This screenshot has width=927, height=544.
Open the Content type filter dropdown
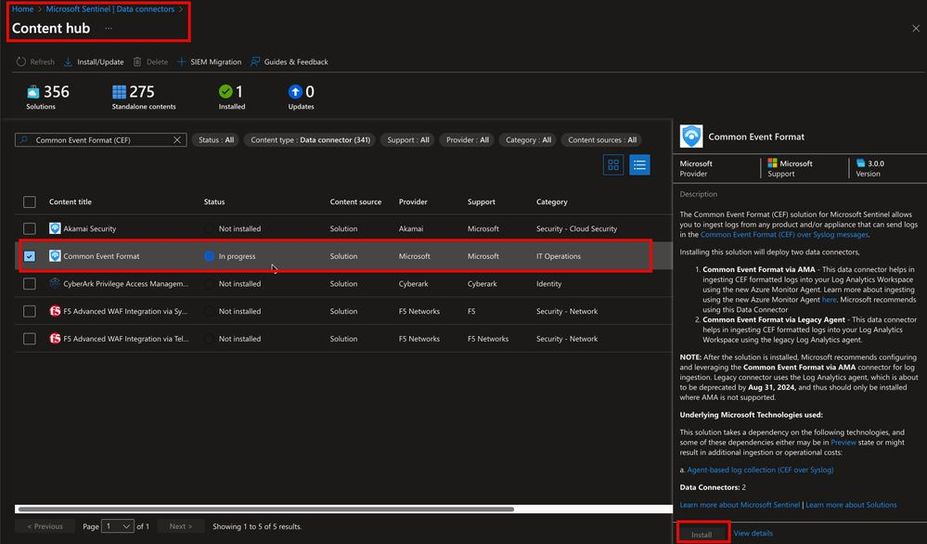pos(310,140)
